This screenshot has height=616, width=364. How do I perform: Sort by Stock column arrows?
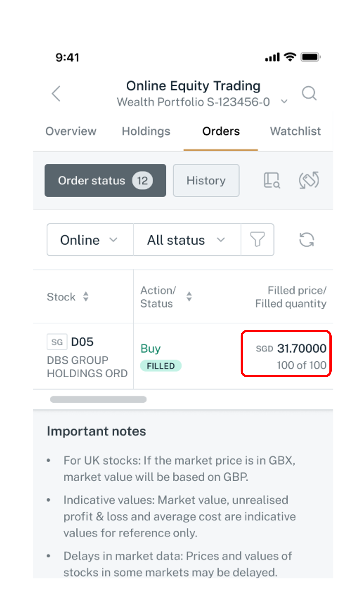[x=86, y=296]
